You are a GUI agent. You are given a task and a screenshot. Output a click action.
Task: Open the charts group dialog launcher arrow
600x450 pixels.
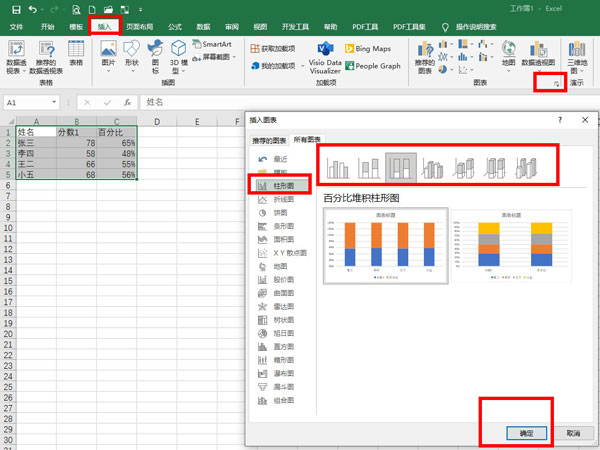[x=554, y=87]
